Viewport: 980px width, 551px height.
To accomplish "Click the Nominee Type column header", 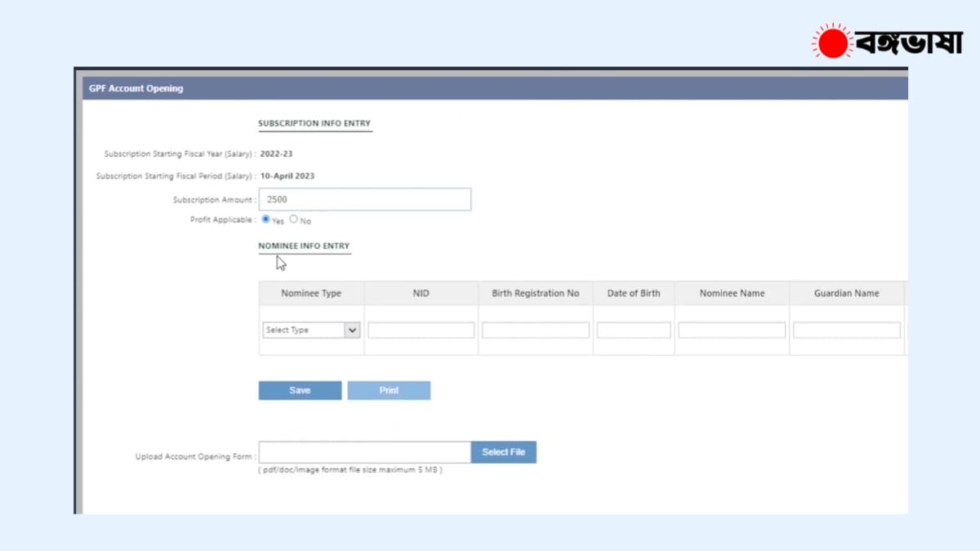I will pos(311,293).
